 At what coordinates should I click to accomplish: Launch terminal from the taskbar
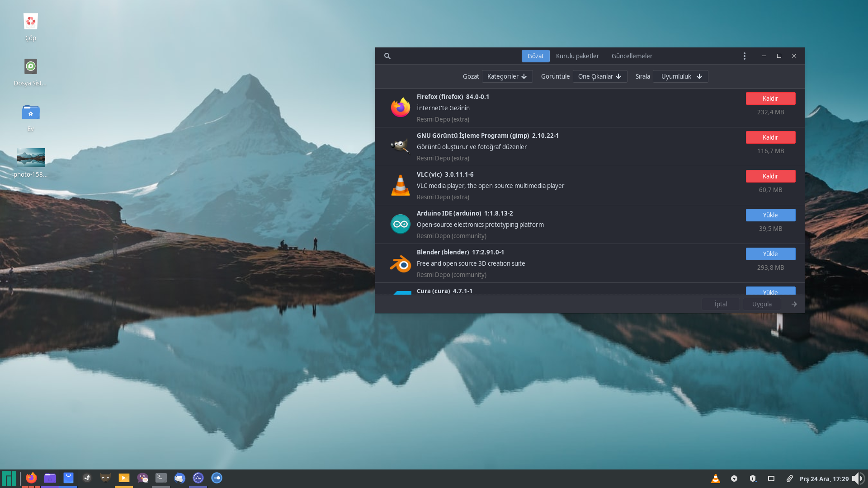pos(161,478)
